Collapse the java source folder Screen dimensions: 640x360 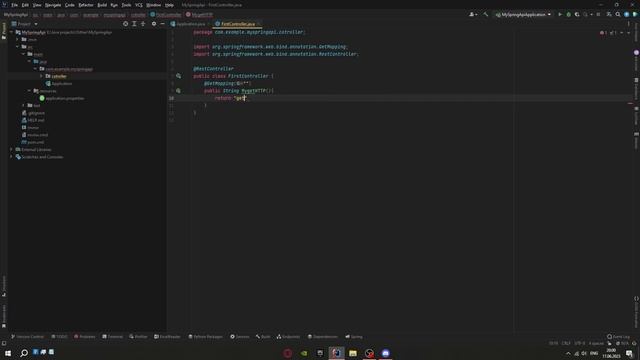click(29, 61)
